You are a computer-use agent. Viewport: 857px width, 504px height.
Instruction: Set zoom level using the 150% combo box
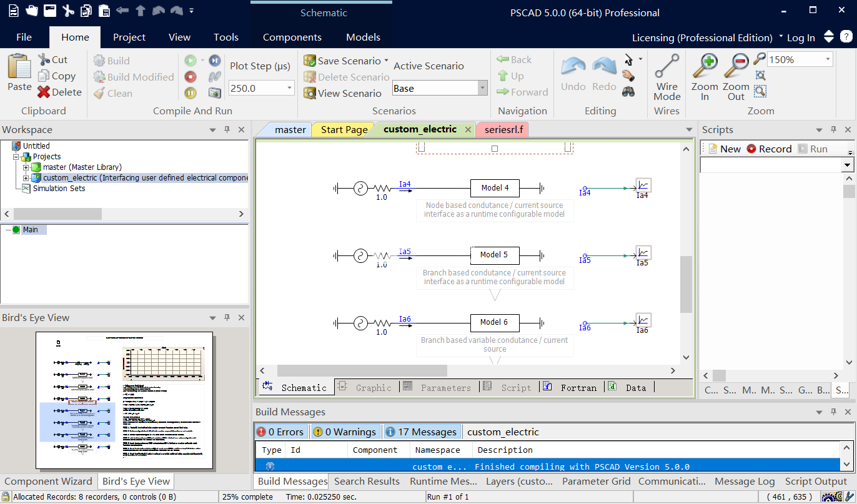click(800, 59)
